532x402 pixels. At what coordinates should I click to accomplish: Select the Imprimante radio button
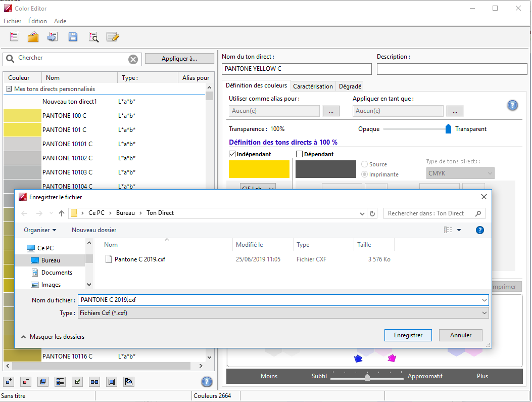pyautogui.click(x=364, y=174)
